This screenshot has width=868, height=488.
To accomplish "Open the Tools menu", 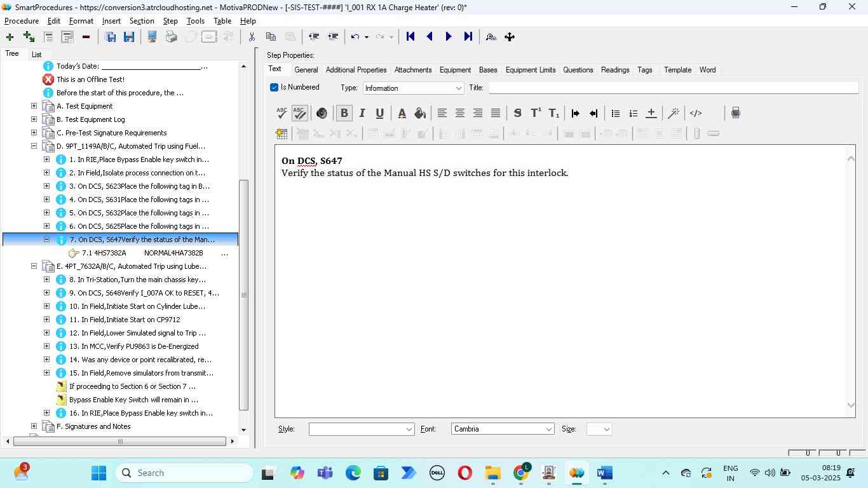I will click(196, 21).
